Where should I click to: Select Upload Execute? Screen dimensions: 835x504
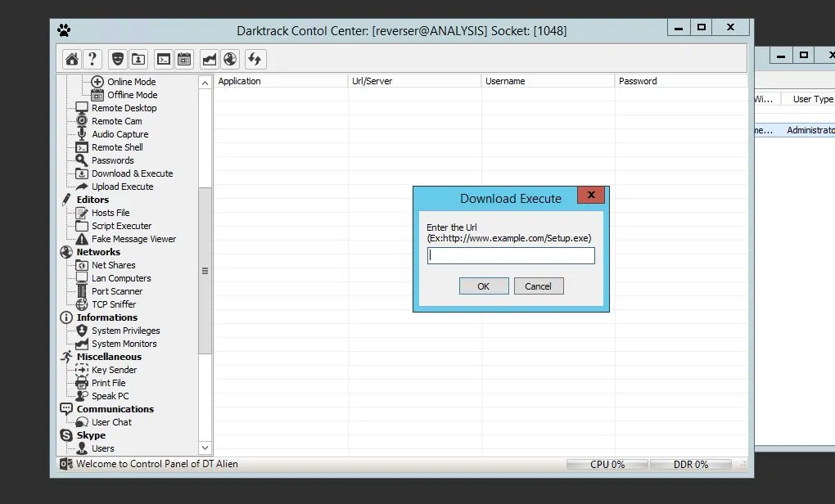(123, 187)
